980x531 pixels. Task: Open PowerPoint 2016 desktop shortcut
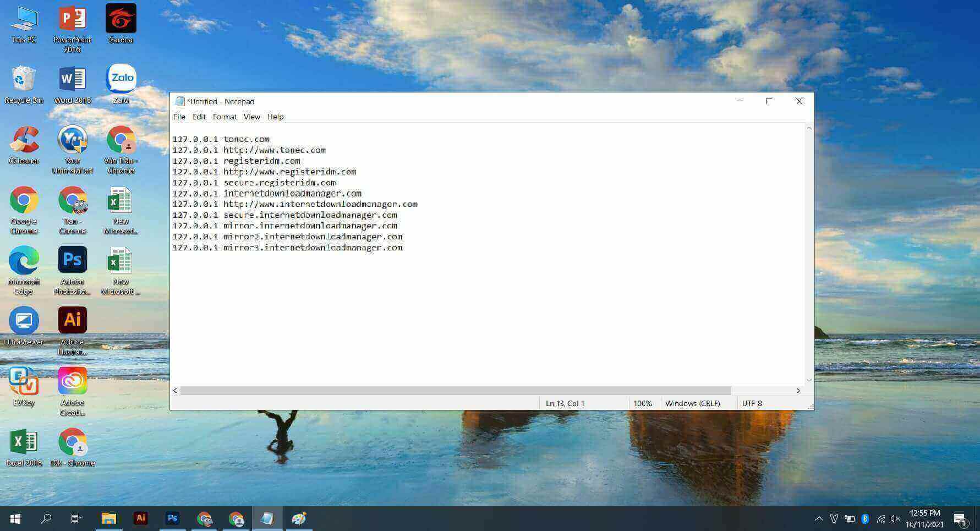(x=72, y=29)
